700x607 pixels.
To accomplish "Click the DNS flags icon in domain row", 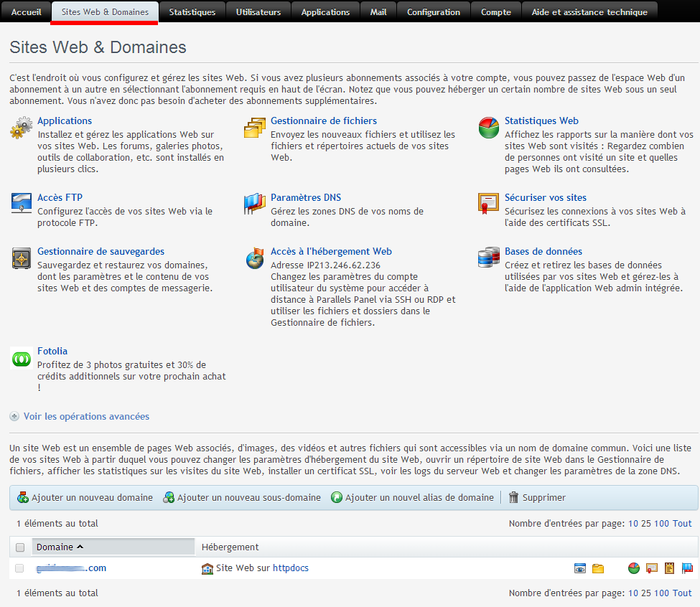I will pyautogui.click(x=687, y=568).
